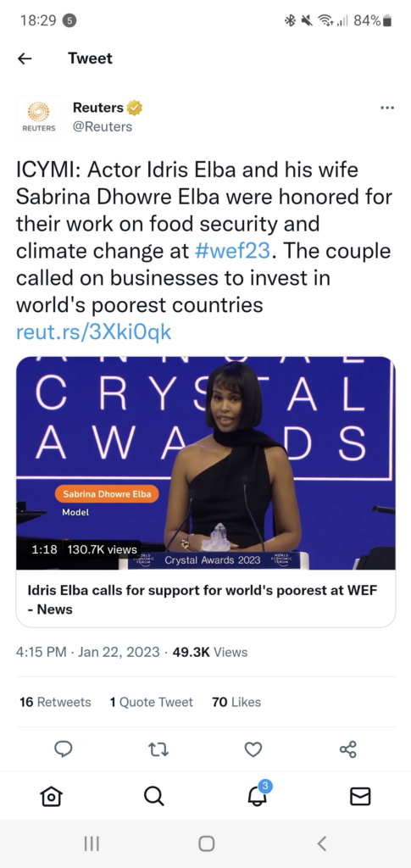Image resolution: width=411 pixels, height=868 pixels.
Task: Open the reut.rs/3Xki0qk link
Action: tap(93, 331)
